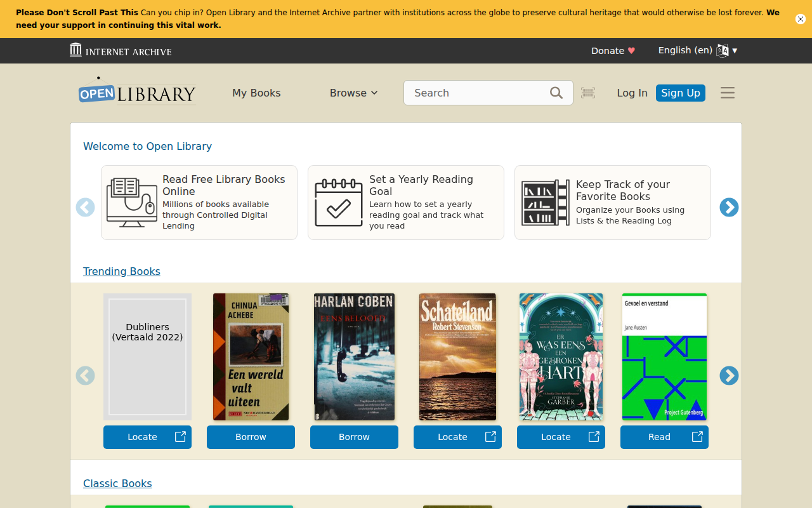Open the Dubliners (Vertaald 2022) placeholder cover
The width and height of the screenshot is (812, 508).
point(147,357)
